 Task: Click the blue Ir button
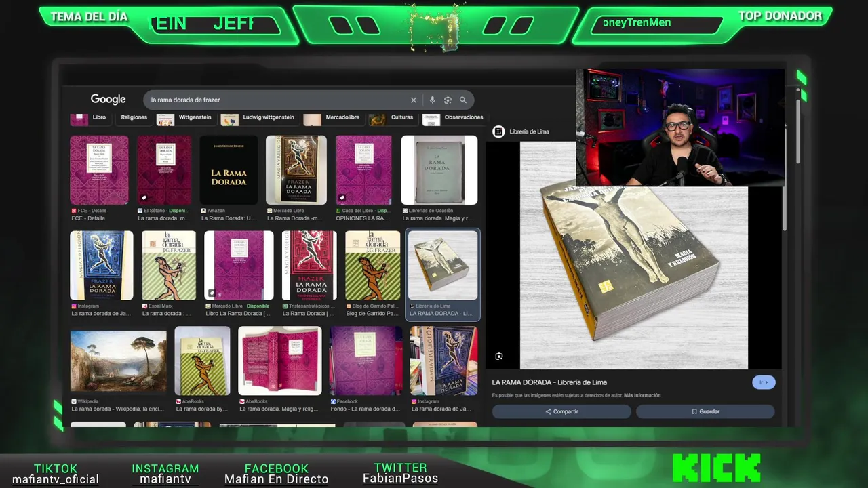coord(764,382)
